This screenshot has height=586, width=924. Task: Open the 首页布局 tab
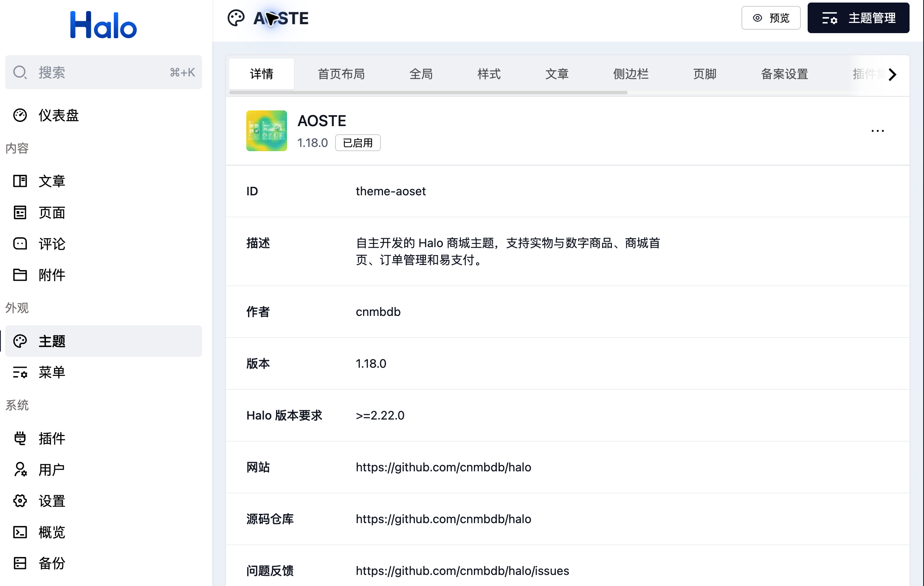pyautogui.click(x=341, y=74)
